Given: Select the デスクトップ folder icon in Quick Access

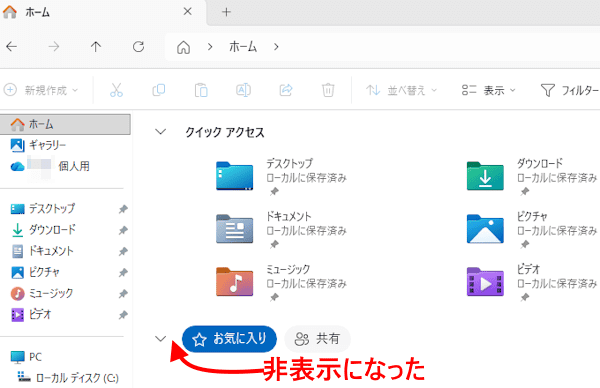Looking at the screenshot, I should pos(235,176).
